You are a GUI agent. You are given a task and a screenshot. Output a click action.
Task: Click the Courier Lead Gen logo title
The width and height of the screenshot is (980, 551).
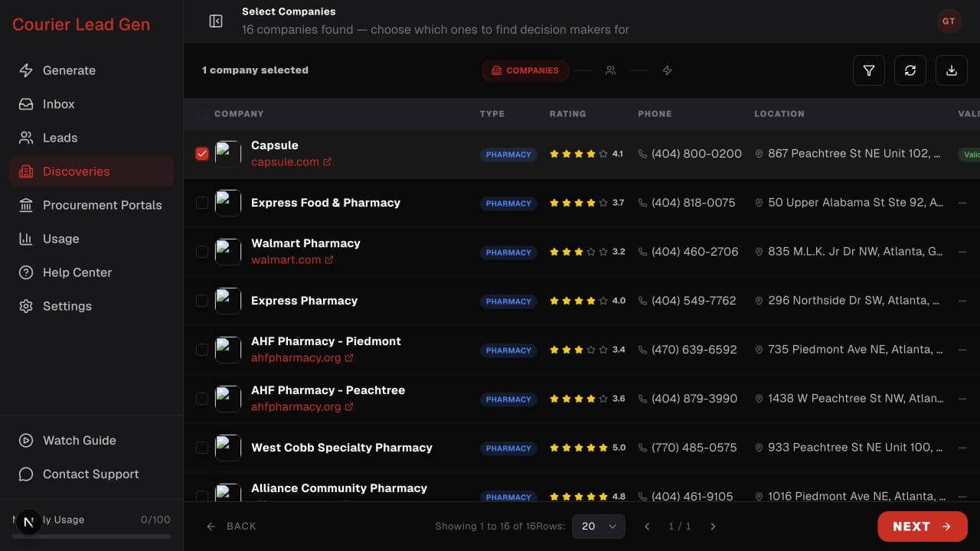pos(81,24)
